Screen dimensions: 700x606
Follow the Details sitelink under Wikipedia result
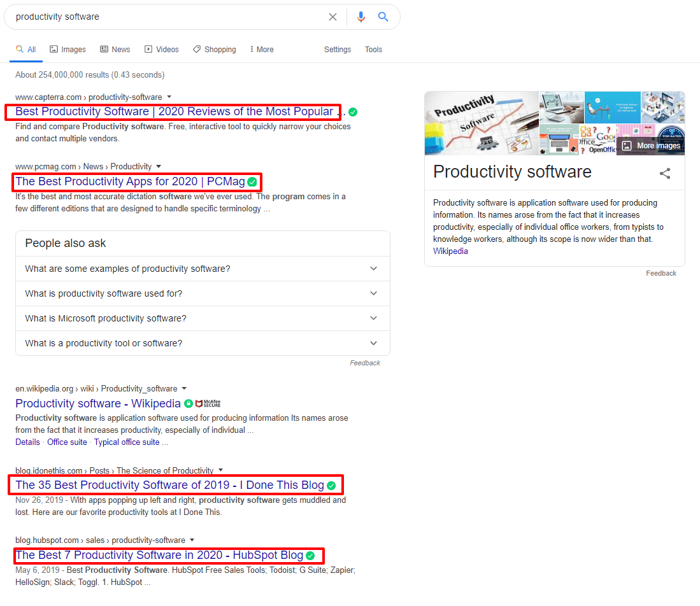point(27,442)
